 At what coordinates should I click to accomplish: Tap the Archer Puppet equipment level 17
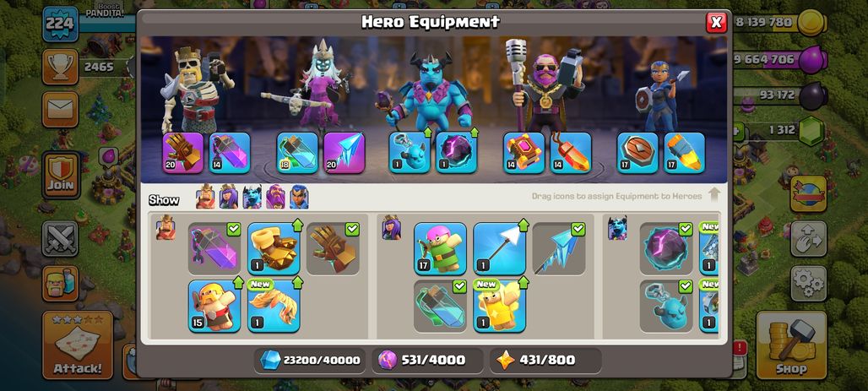440,248
